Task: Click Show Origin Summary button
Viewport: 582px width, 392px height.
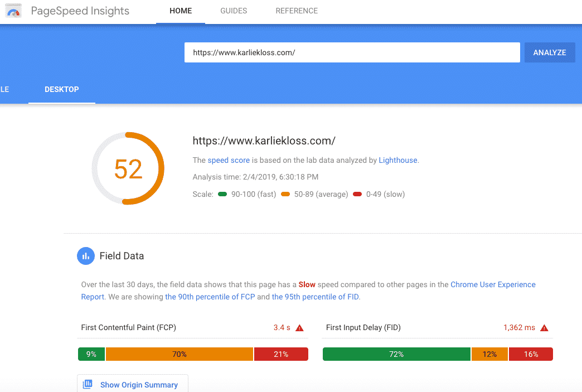Action: [x=133, y=384]
